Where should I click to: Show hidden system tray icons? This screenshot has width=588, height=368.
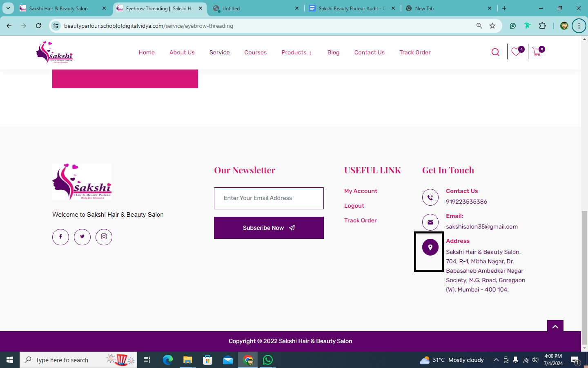coord(496,360)
